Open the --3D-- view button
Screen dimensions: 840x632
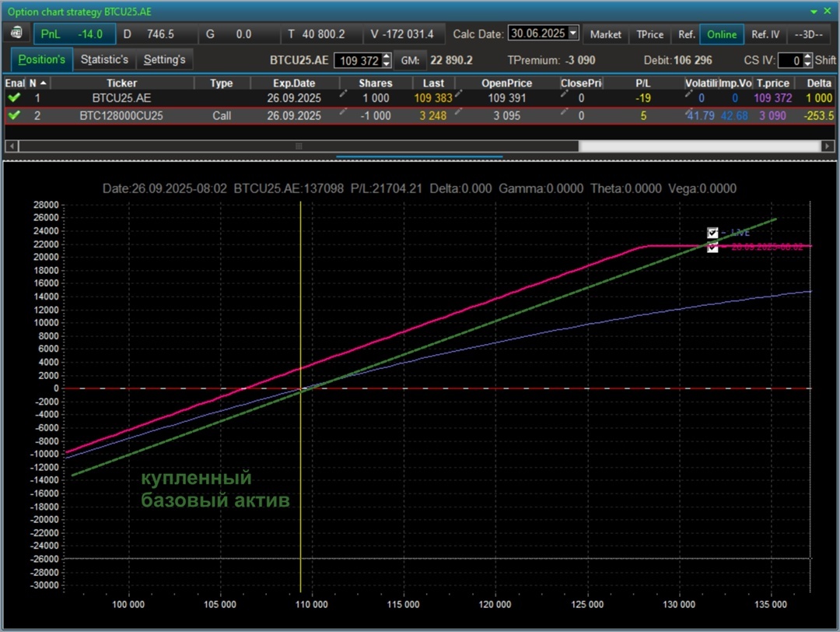click(808, 34)
